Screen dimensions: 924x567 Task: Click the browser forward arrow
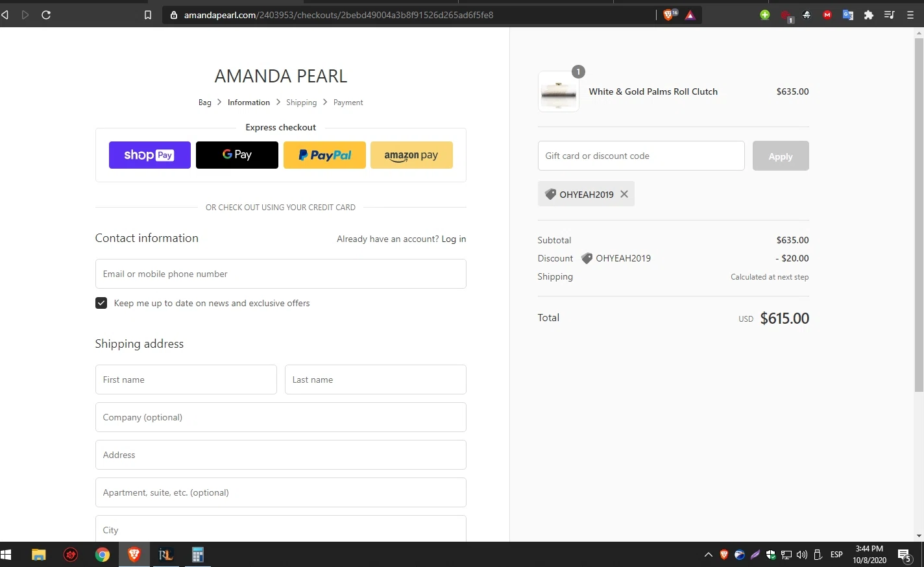pyautogui.click(x=25, y=14)
